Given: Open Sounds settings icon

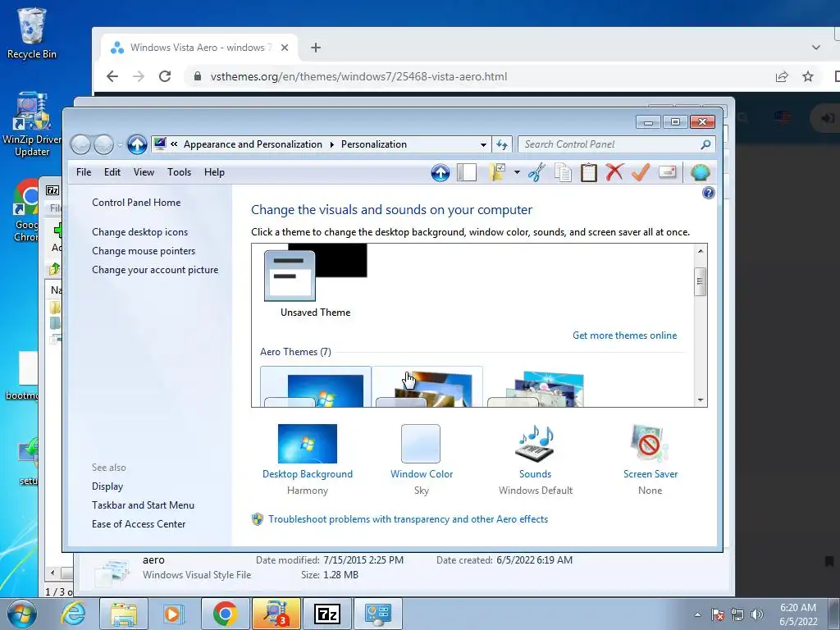Looking at the screenshot, I should tap(535, 444).
